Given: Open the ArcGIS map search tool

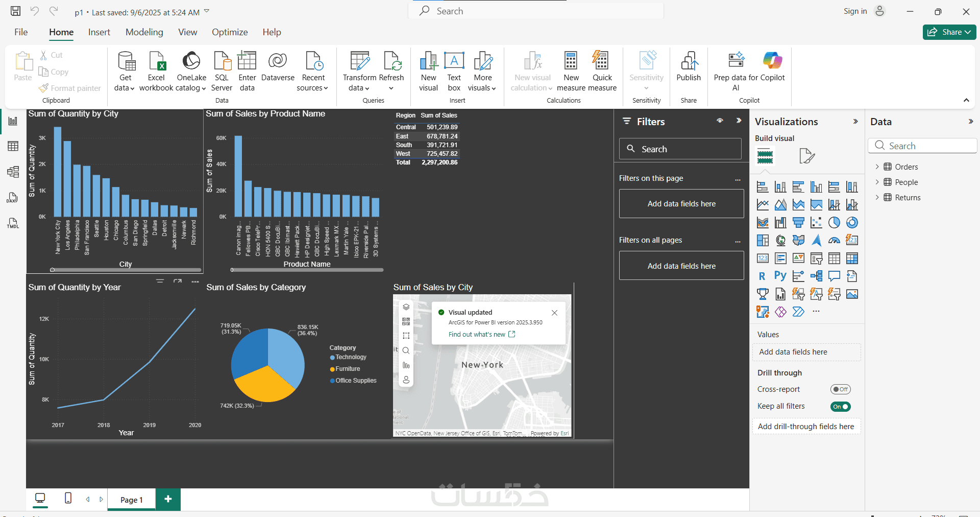Looking at the screenshot, I should pos(406,350).
